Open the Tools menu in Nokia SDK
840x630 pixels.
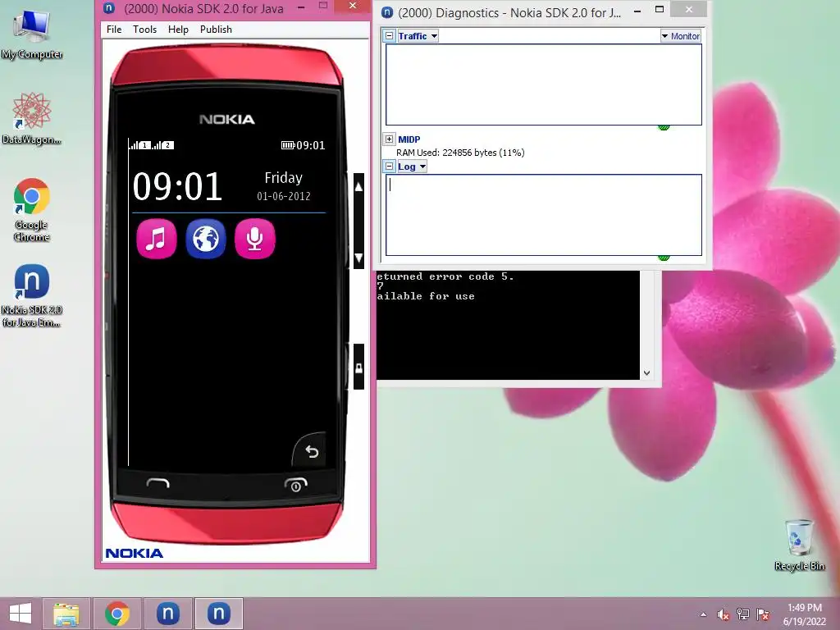tap(144, 30)
